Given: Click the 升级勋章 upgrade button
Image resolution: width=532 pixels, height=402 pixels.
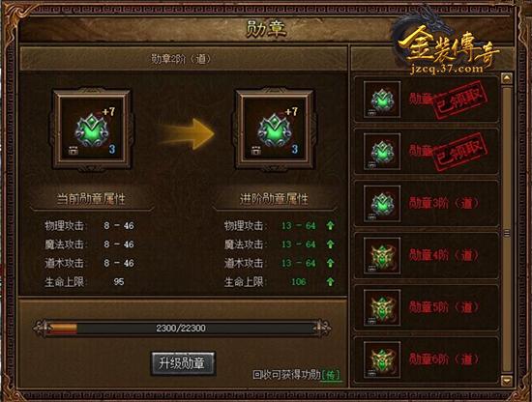Looking at the screenshot, I should (x=183, y=363).
